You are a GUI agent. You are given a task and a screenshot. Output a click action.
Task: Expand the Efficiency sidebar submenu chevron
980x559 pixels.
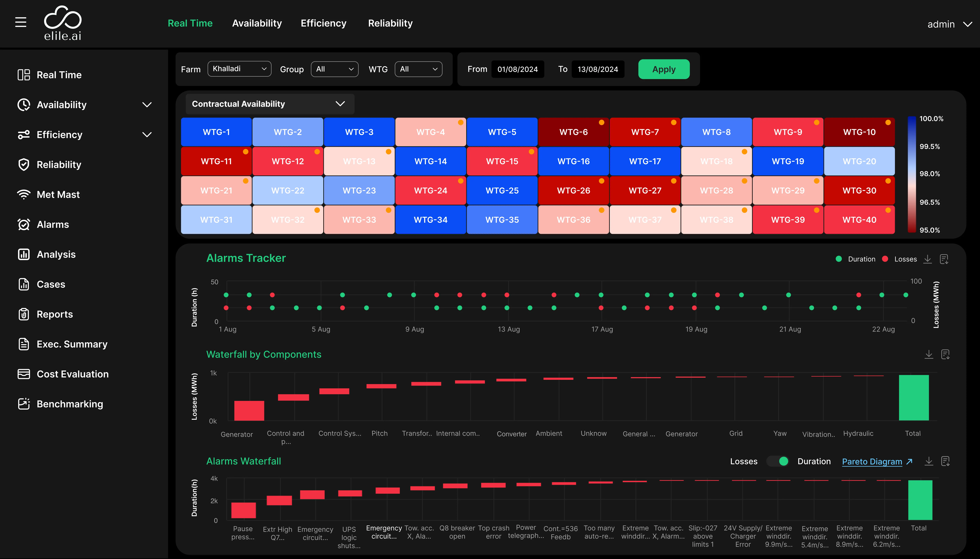point(147,135)
